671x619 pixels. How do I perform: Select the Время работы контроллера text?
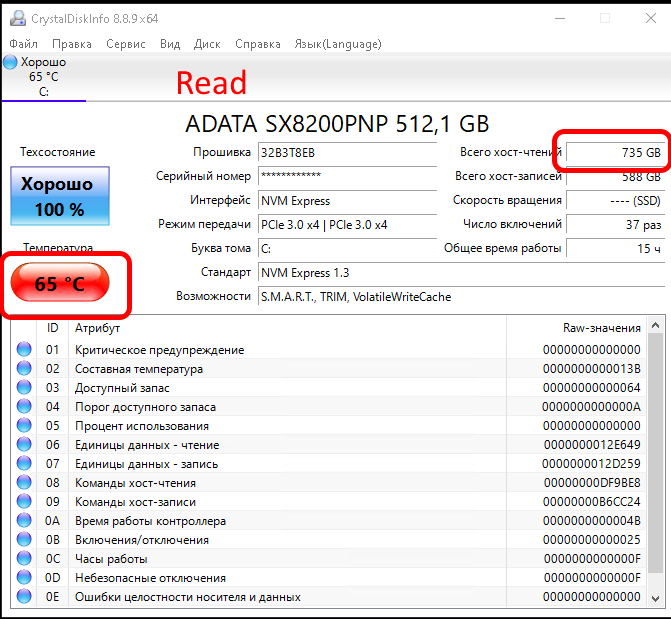(151, 521)
